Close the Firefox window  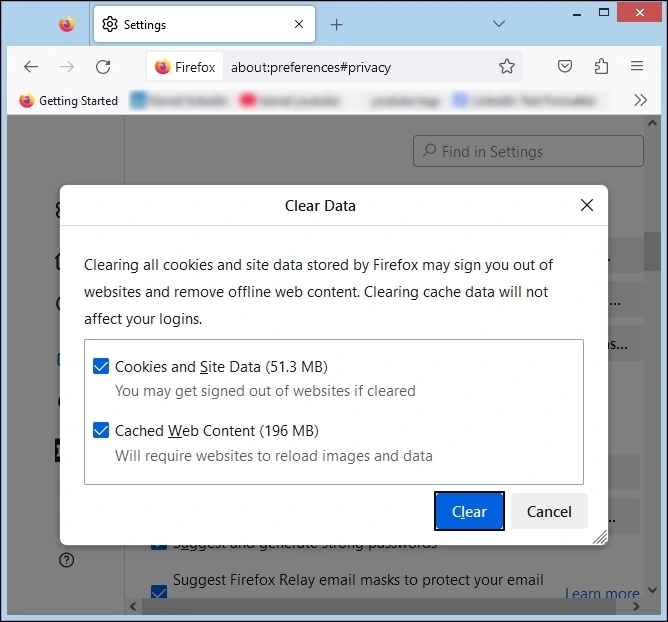639,12
